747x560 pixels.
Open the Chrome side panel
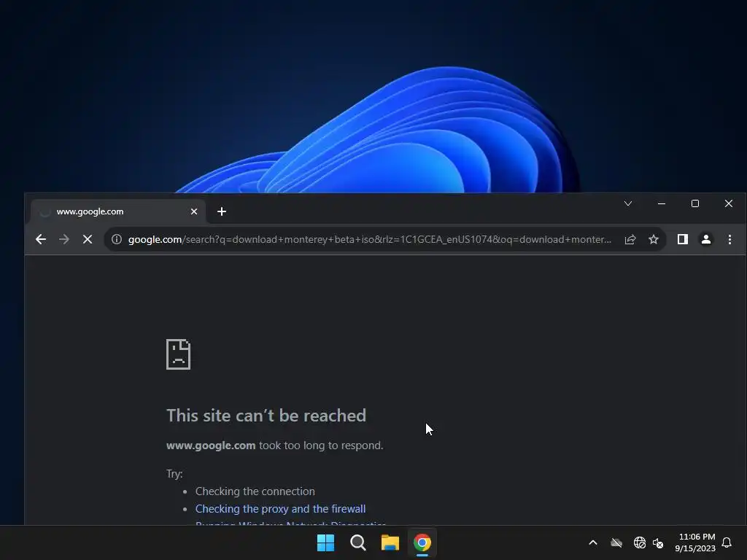point(683,239)
